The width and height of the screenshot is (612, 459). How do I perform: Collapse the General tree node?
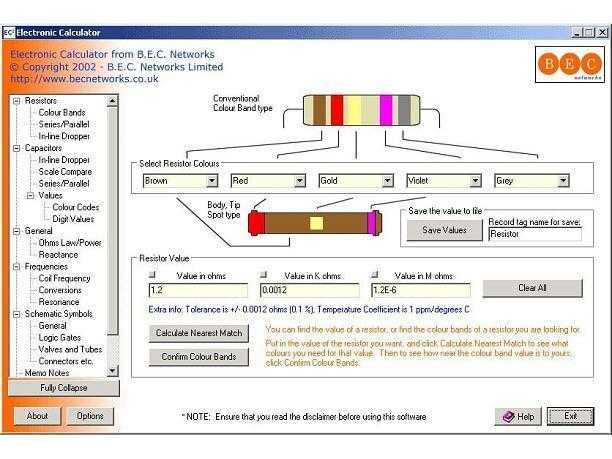16,231
